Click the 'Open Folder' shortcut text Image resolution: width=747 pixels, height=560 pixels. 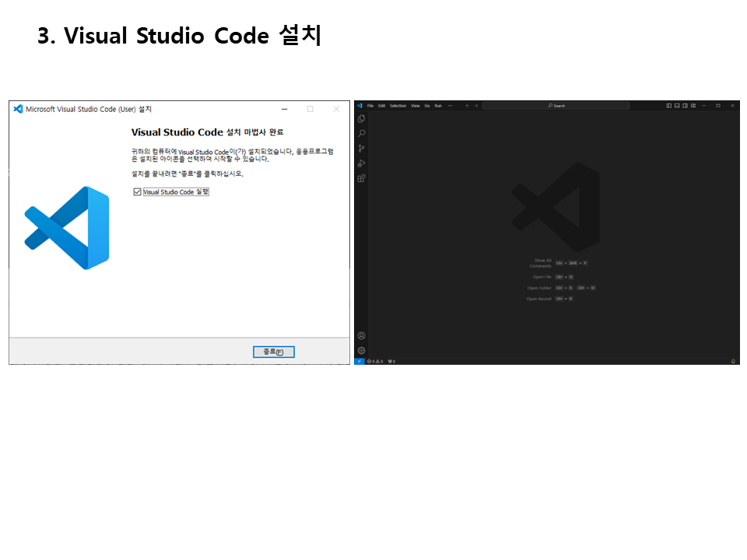tap(539, 288)
